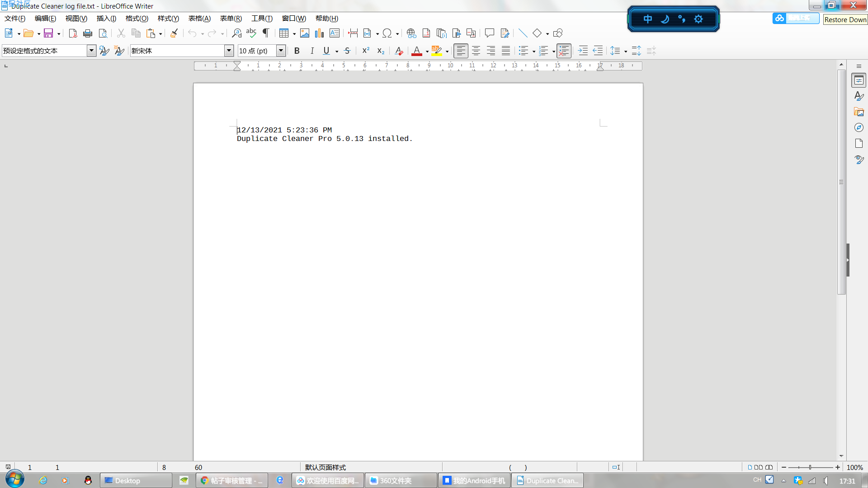Open Print Preview
868x488 pixels.
[x=103, y=33]
